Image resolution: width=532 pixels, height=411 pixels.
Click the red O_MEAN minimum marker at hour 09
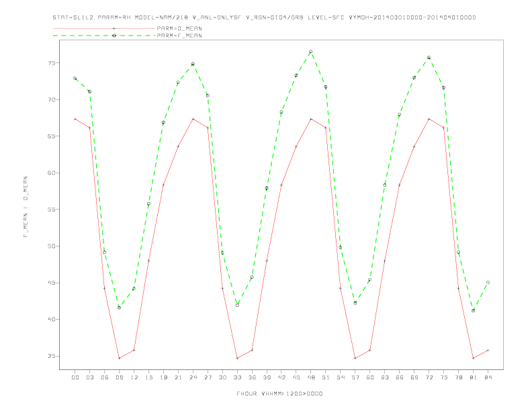(x=119, y=358)
